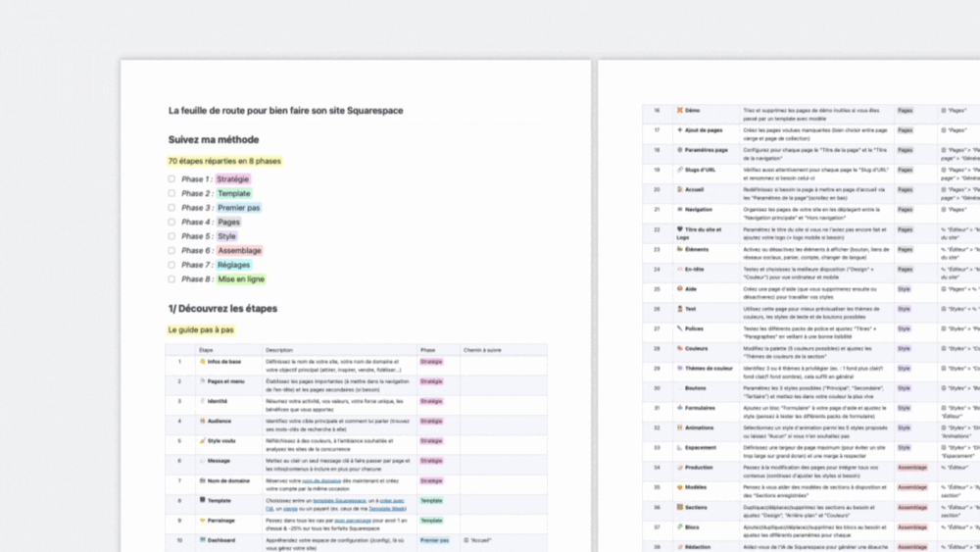Check the Phase 3 Premier pas box
This screenshot has width=980, height=552.
click(x=171, y=208)
